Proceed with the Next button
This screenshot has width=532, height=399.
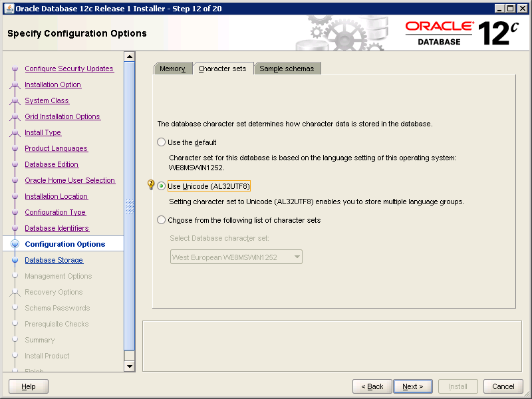point(413,386)
